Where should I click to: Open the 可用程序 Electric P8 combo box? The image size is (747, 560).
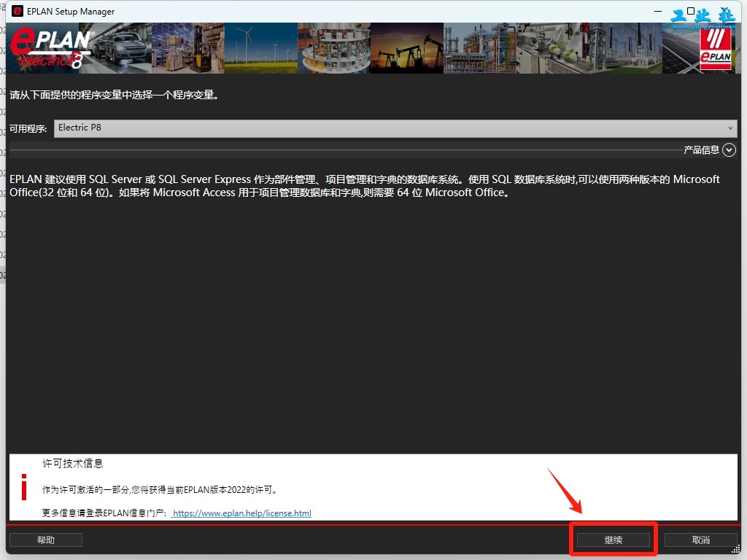[395, 128]
